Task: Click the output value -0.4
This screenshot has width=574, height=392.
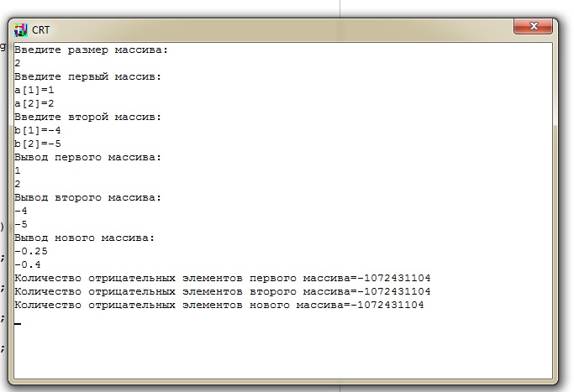Action: point(27,264)
